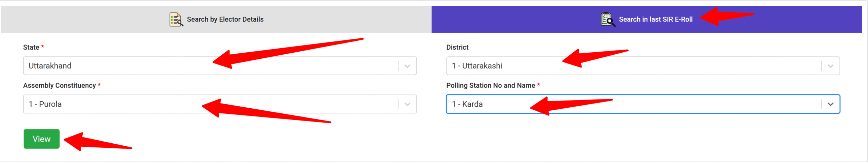
Task: Click the District field label
Action: [457, 47]
